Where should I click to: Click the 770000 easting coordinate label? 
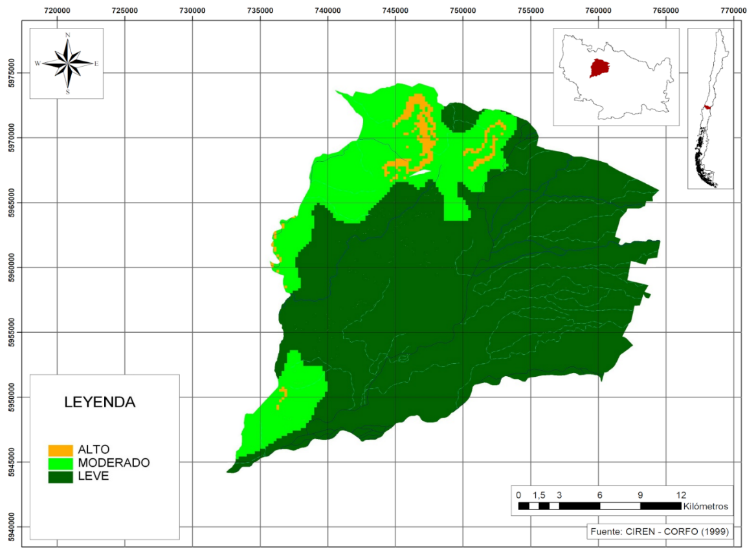[x=733, y=10]
